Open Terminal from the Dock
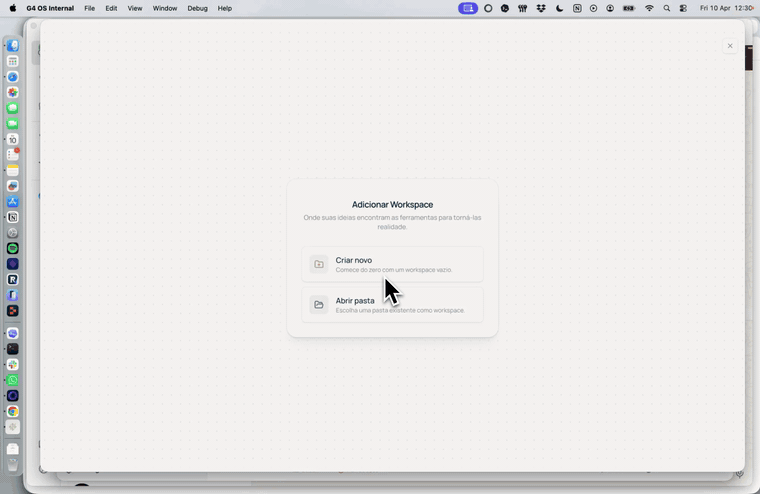This screenshot has height=494, width=760. pyautogui.click(x=13, y=349)
